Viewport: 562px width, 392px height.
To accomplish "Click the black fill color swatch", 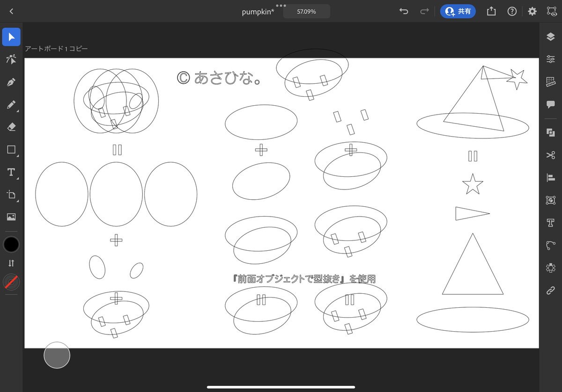I will point(11,244).
